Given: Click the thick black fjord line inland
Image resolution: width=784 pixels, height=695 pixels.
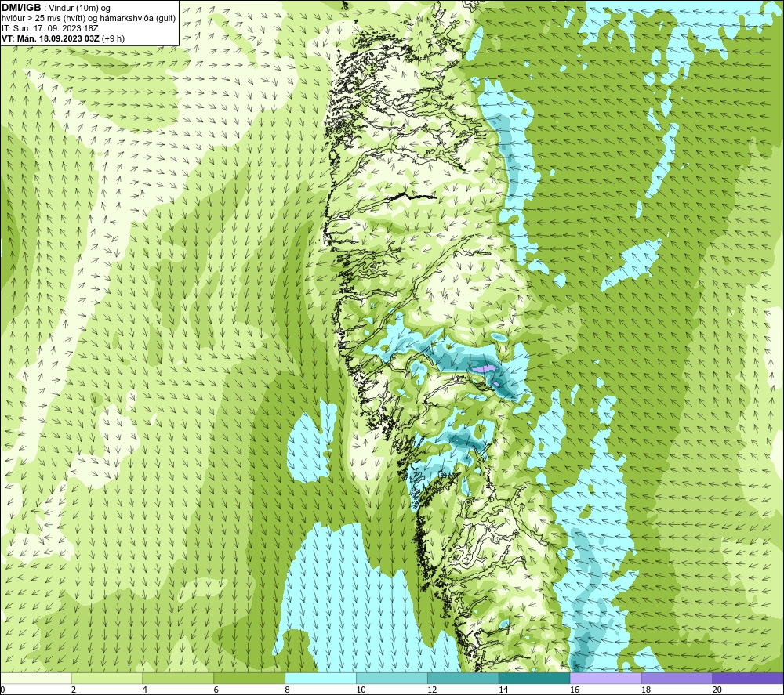Looking at the screenshot, I should point(413,196).
